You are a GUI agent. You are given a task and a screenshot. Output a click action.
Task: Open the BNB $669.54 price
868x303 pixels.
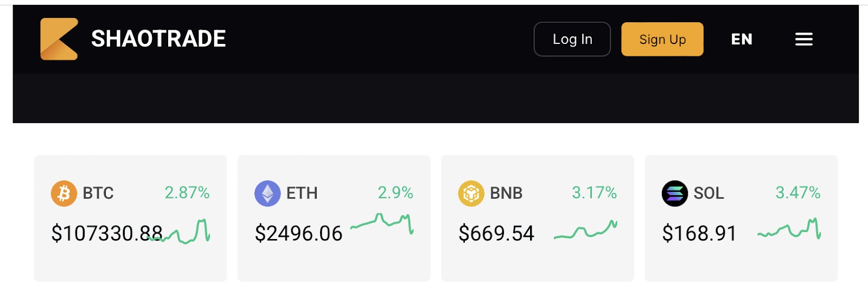[x=496, y=234]
